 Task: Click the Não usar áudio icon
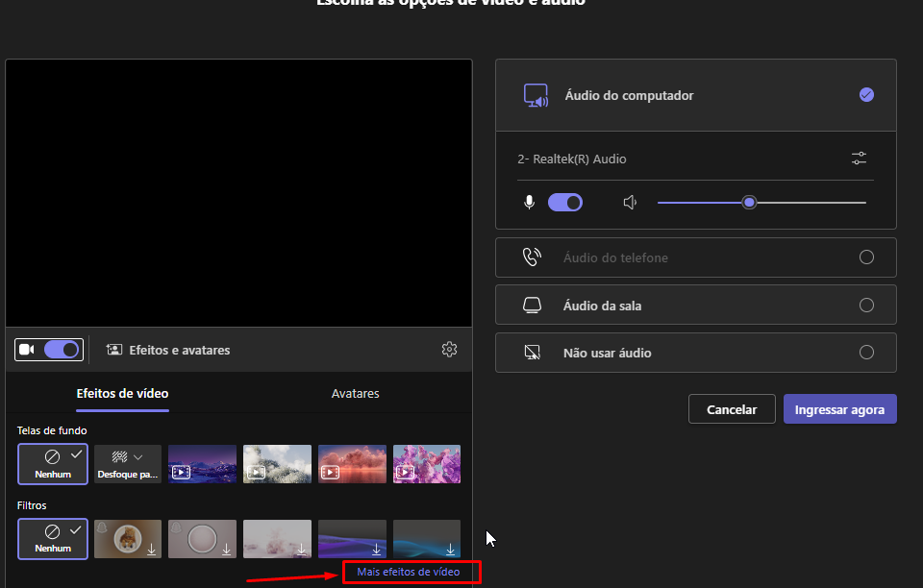click(x=532, y=353)
